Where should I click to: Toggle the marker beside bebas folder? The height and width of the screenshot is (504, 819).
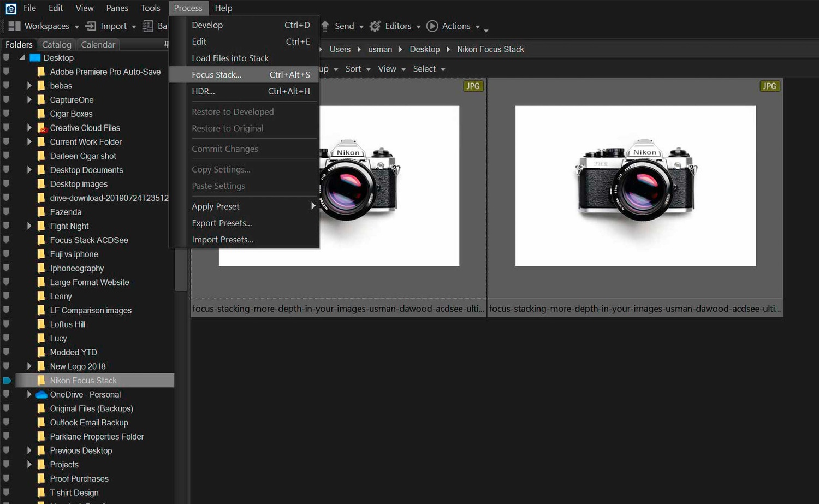(x=7, y=86)
